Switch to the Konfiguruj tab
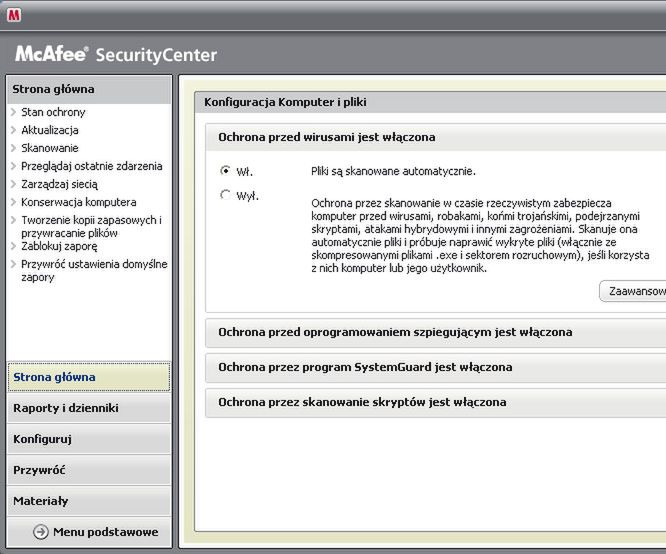 point(42,439)
